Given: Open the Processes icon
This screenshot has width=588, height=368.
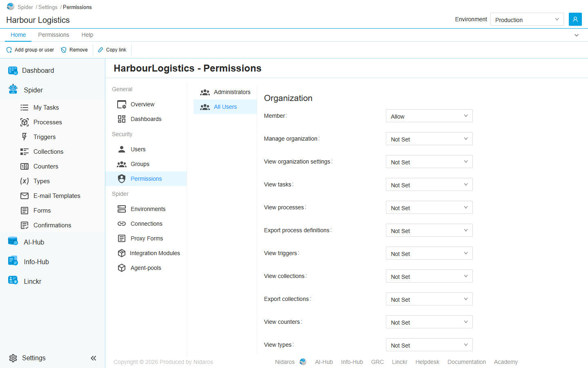Looking at the screenshot, I should 24,122.
